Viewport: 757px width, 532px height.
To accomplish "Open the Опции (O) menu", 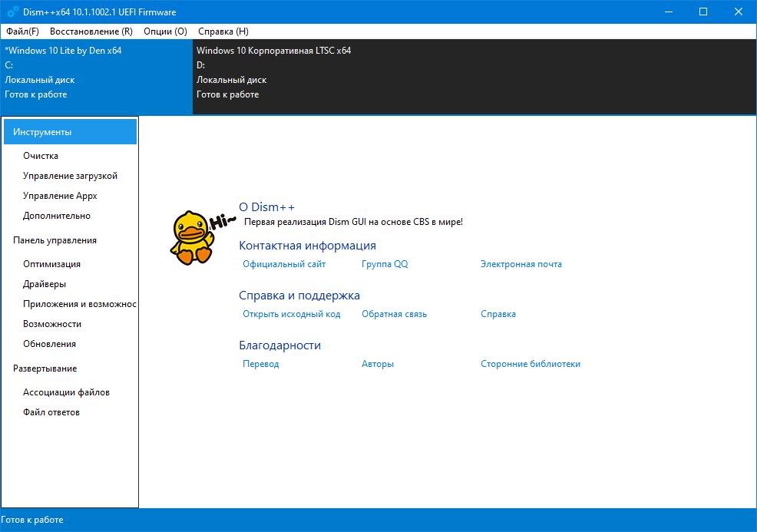I will [165, 31].
